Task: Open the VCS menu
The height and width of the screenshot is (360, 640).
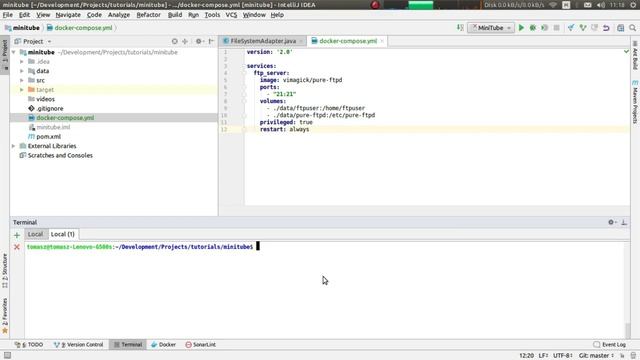Action: [x=231, y=15]
